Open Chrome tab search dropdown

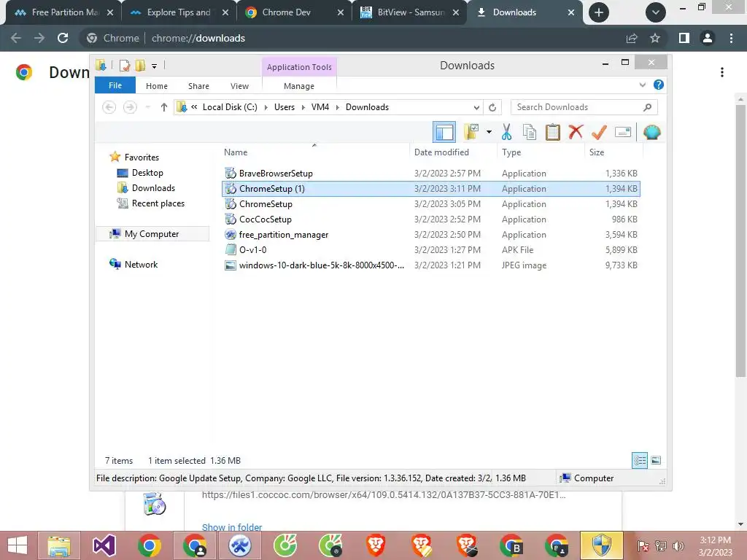tap(656, 12)
